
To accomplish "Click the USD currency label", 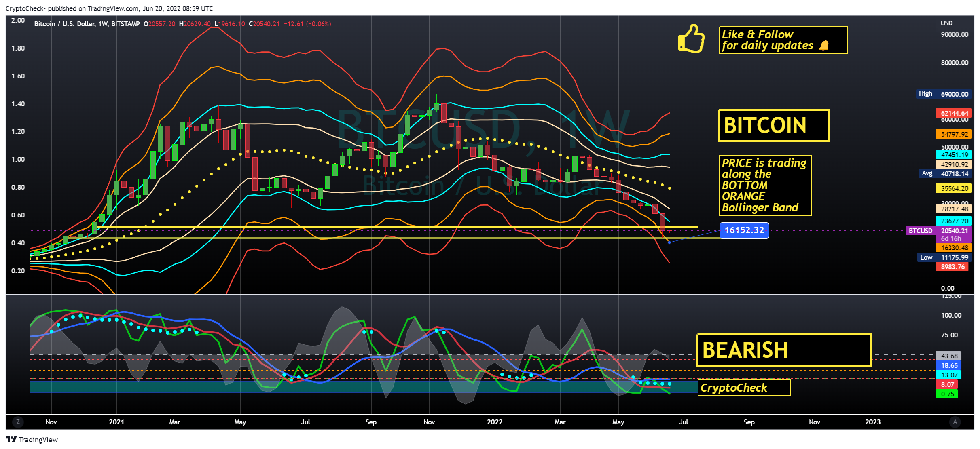I will 946,23.
